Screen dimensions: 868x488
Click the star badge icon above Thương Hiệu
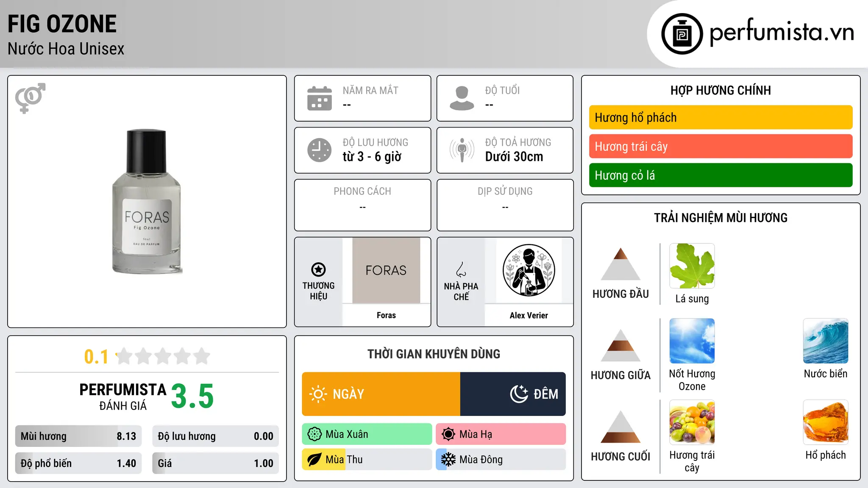[318, 269]
